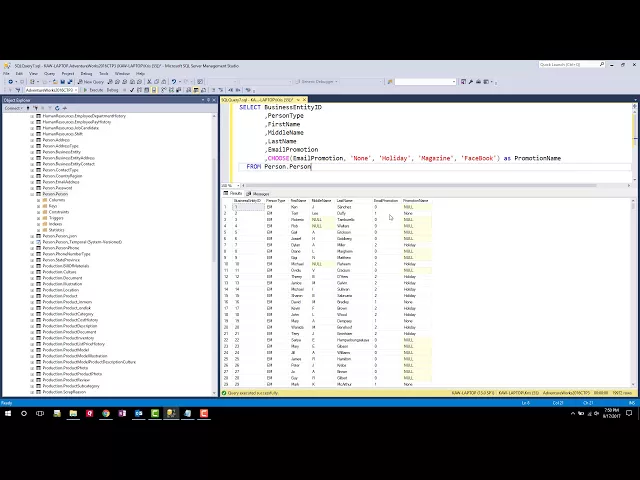Click the Undo arrow icon
The height and width of the screenshot is (480, 640).
click(x=174, y=82)
